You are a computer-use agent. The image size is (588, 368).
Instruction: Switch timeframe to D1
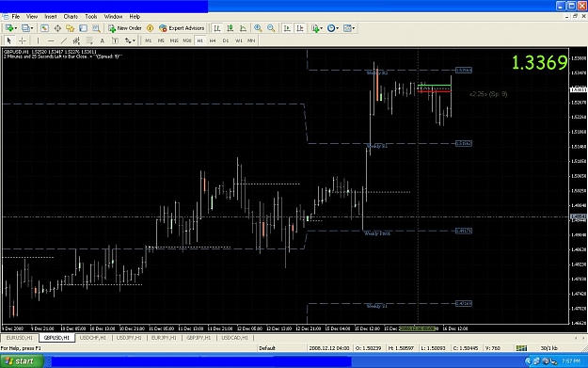(x=226, y=40)
